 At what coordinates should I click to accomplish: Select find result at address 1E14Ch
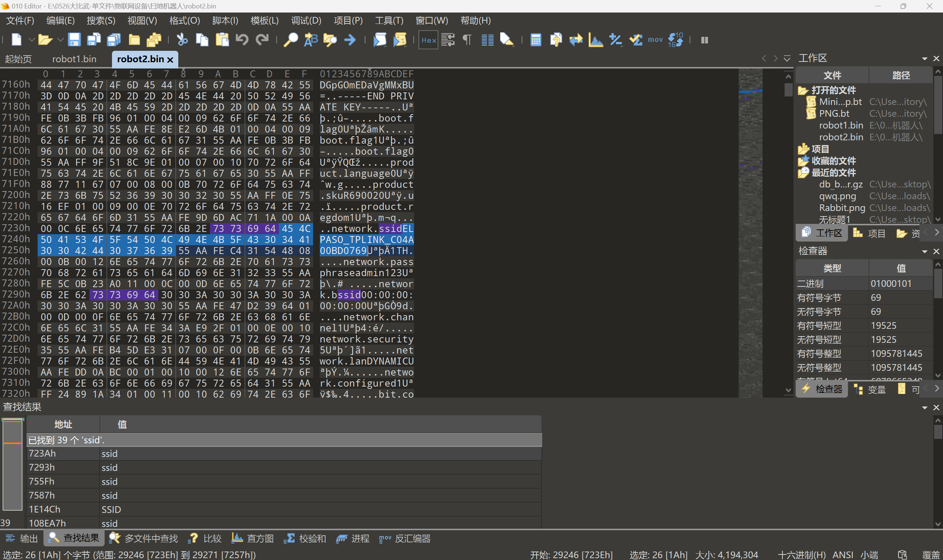[284, 510]
